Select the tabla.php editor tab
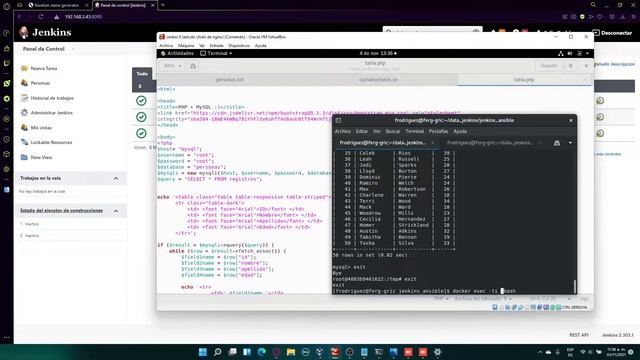Image resolution: width=640 pixels, height=360 pixels. (x=524, y=80)
